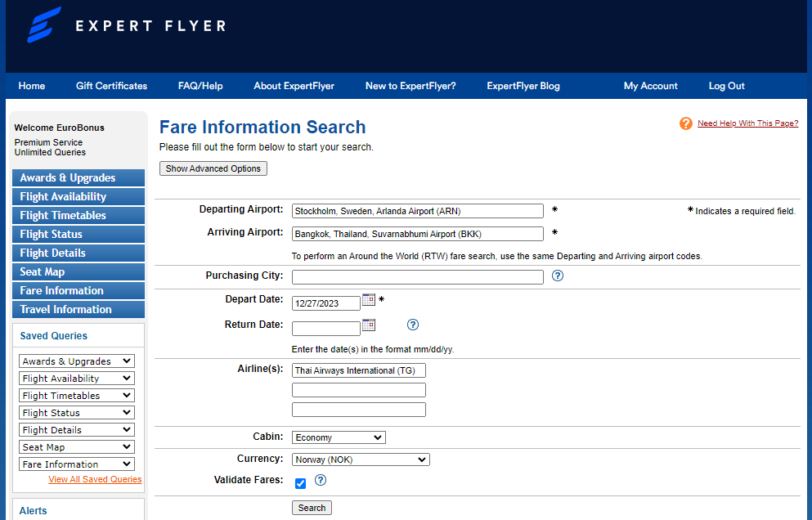This screenshot has width=812, height=520.
Task: Click the orange page help icon
Action: [x=685, y=123]
